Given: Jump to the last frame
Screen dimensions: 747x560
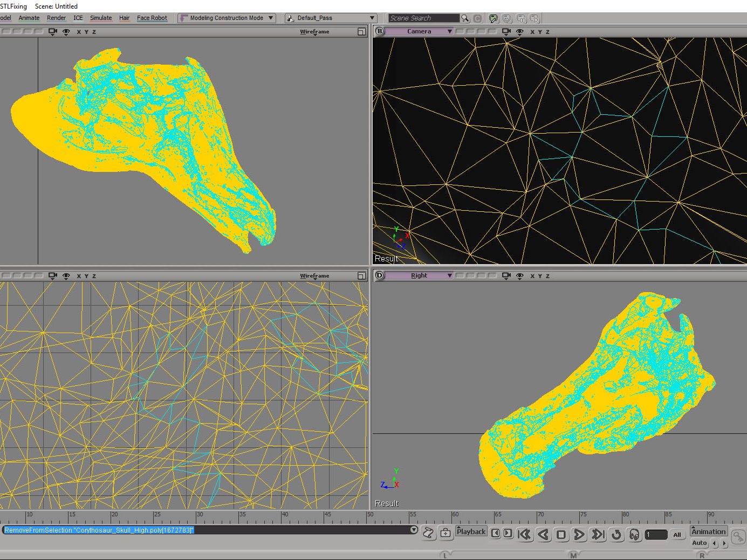Looking at the screenshot, I should coord(598,534).
